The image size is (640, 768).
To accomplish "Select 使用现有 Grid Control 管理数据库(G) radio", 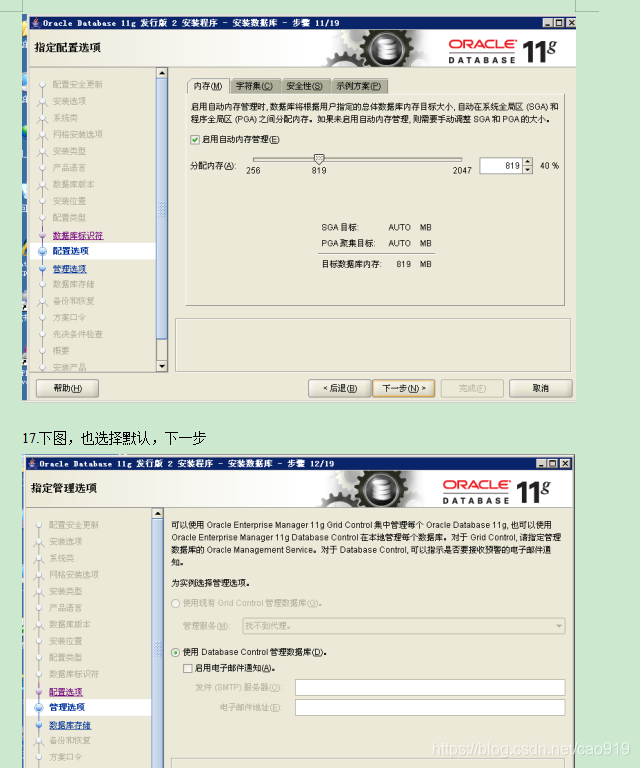I will [x=175, y=603].
